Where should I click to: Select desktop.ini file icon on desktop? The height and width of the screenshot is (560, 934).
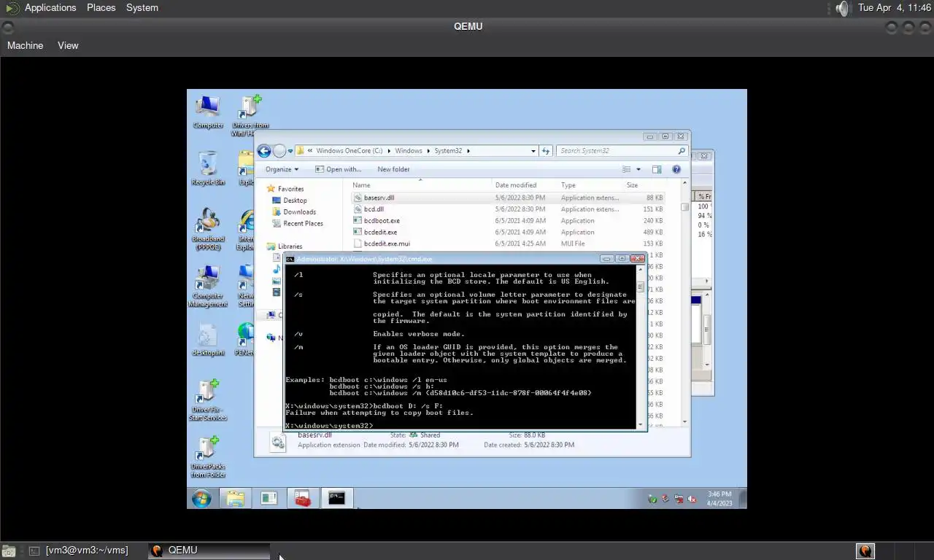pos(208,339)
